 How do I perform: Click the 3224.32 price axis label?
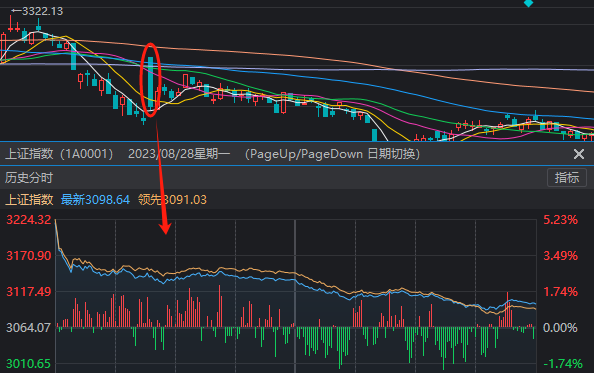(x=29, y=220)
